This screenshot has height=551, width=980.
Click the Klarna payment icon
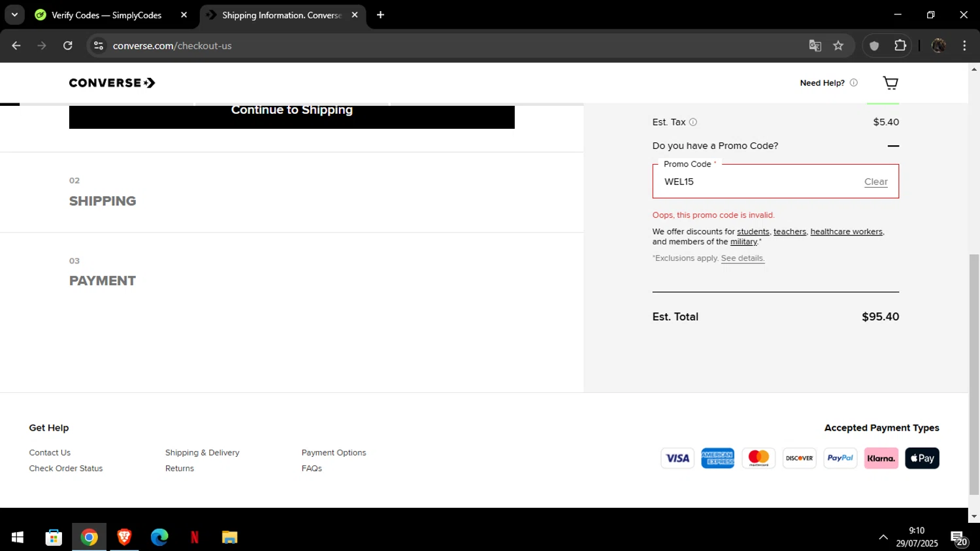881,458
